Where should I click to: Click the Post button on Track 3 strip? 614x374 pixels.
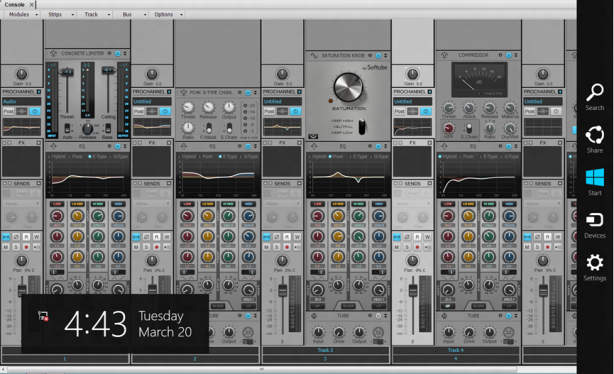pos(269,112)
